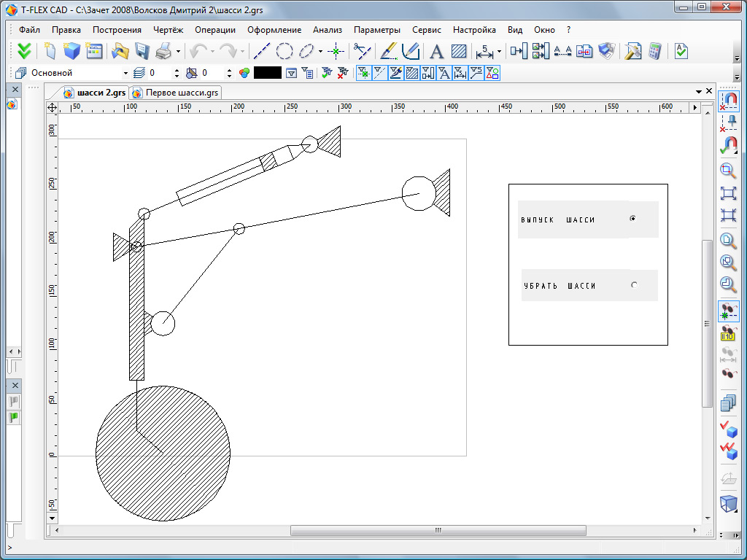This screenshot has width=747, height=560.
Task: Expand the main toolbar overflow options
Action: (x=737, y=58)
